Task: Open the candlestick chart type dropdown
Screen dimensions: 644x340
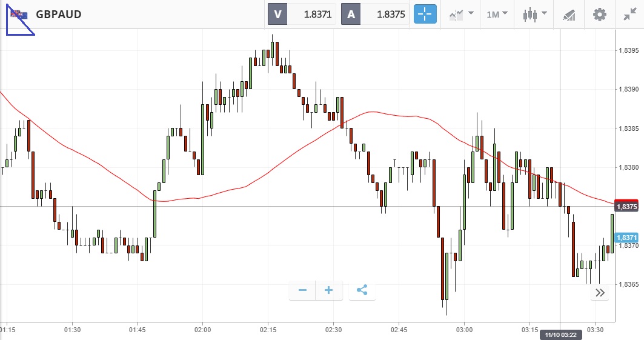Action: click(x=536, y=14)
